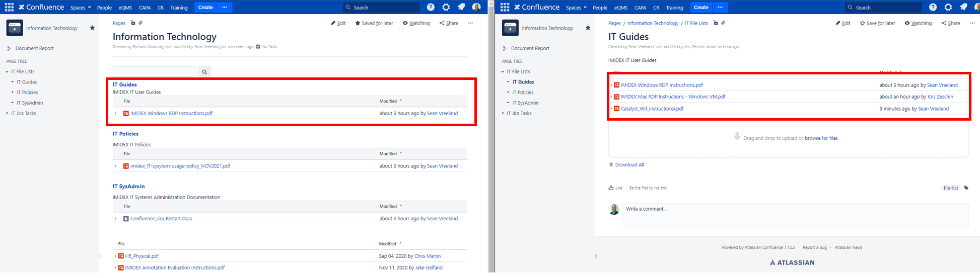Image resolution: width=980 pixels, height=278 pixels.
Task: Click the Write a comment field
Action: click(x=796, y=215)
